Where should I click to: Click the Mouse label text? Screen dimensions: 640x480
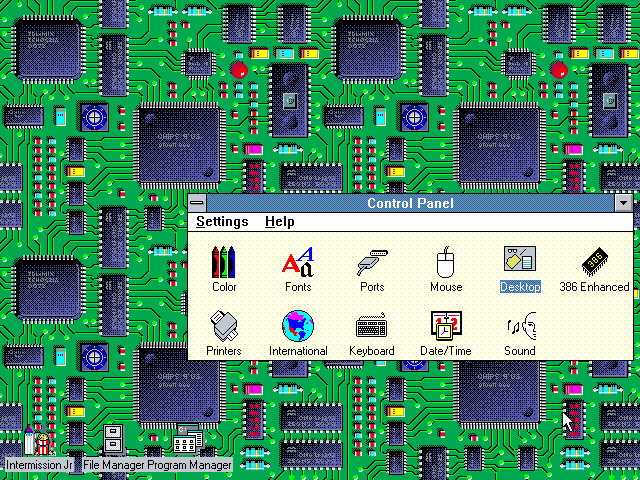pos(446,287)
